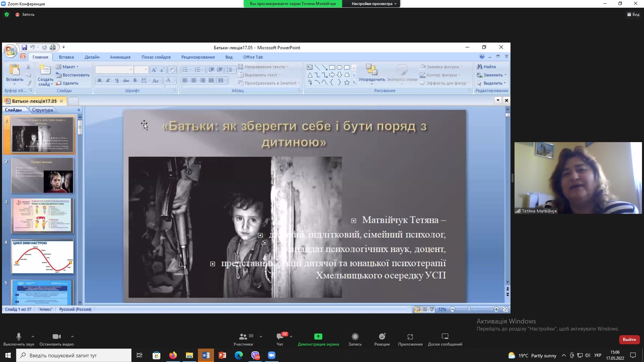
Task: Click the PowerPoint zoom slider handle
Action: pos(469,309)
